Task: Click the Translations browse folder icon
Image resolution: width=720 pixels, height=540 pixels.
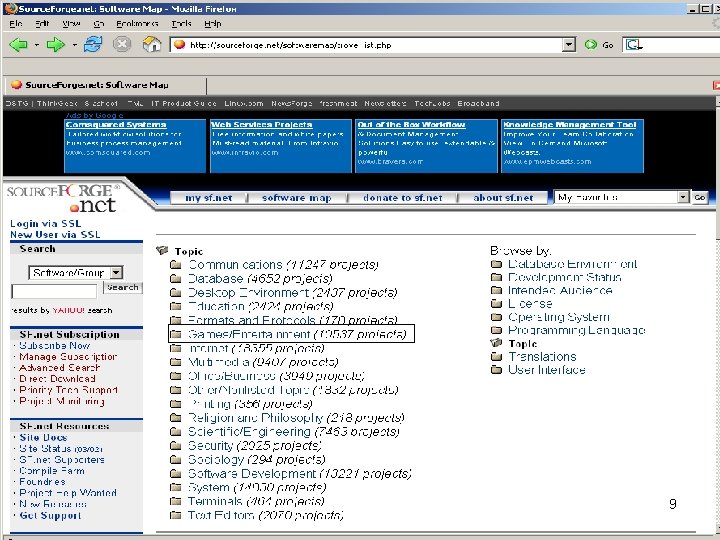Action: tap(496, 356)
